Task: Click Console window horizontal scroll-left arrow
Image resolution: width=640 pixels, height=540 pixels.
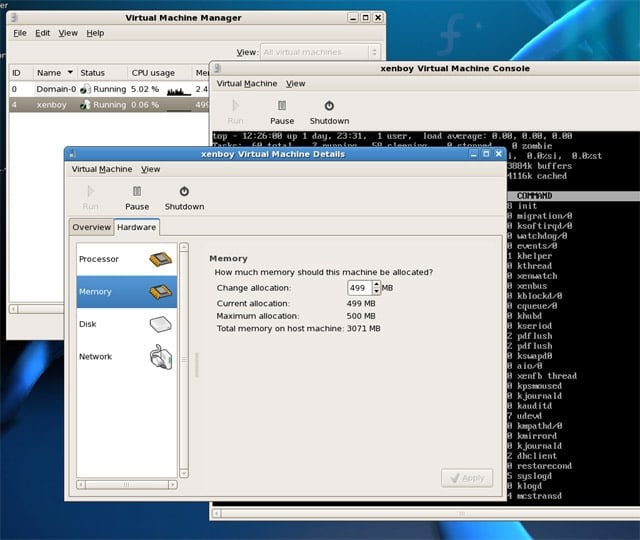Action: click(217, 513)
